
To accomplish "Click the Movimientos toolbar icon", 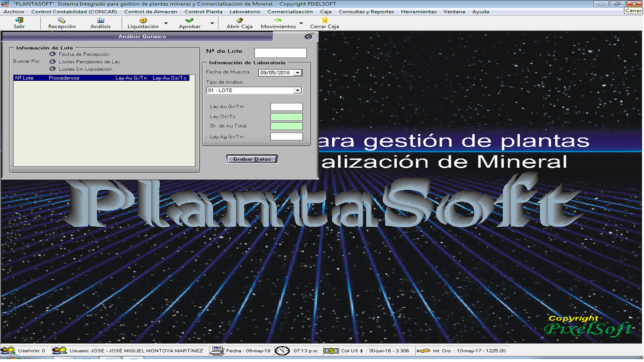I will (278, 21).
